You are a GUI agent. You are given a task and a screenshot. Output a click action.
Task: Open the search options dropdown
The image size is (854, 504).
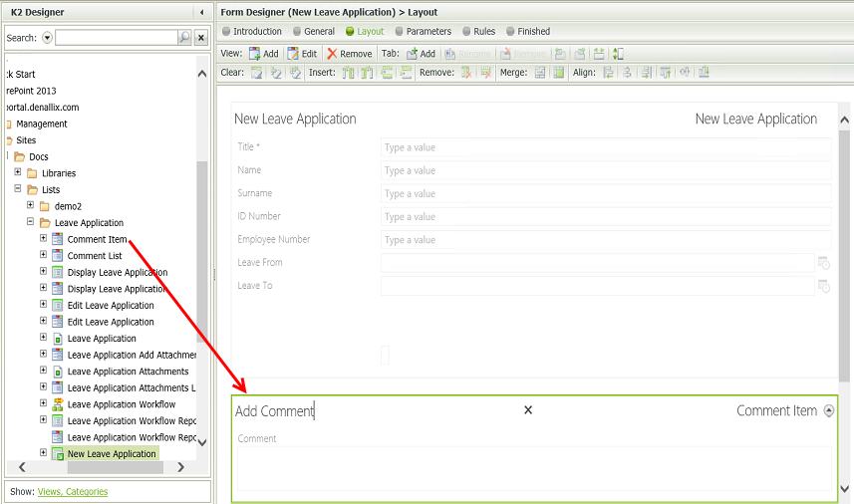(x=48, y=38)
